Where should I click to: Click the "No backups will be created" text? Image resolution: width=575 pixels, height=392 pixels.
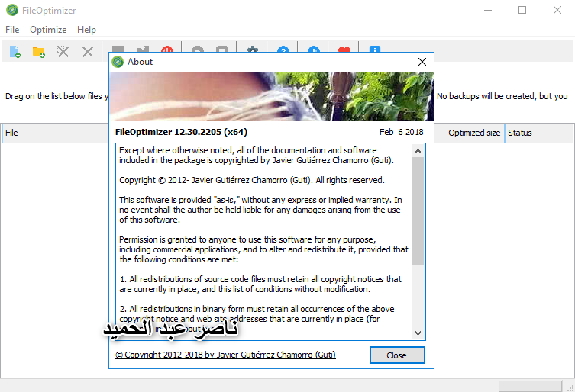coord(502,96)
